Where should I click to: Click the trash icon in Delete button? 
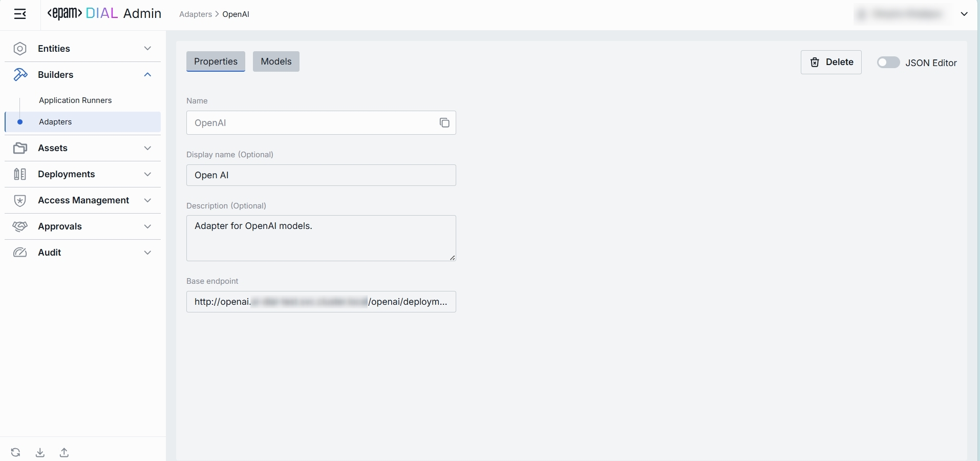[815, 62]
